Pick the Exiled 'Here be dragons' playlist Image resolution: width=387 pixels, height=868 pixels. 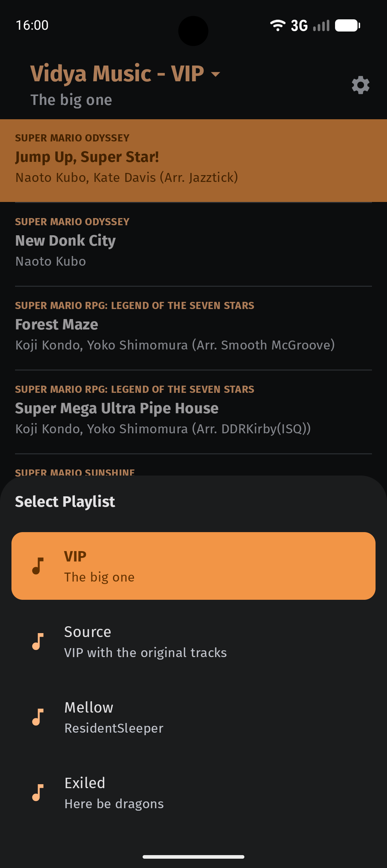pyautogui.click(x=193, y=792)
